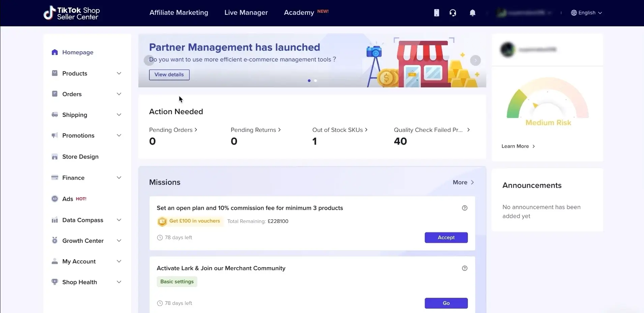
Task: Click the TikTok Shop Seller Center logo
Action: 72,13
